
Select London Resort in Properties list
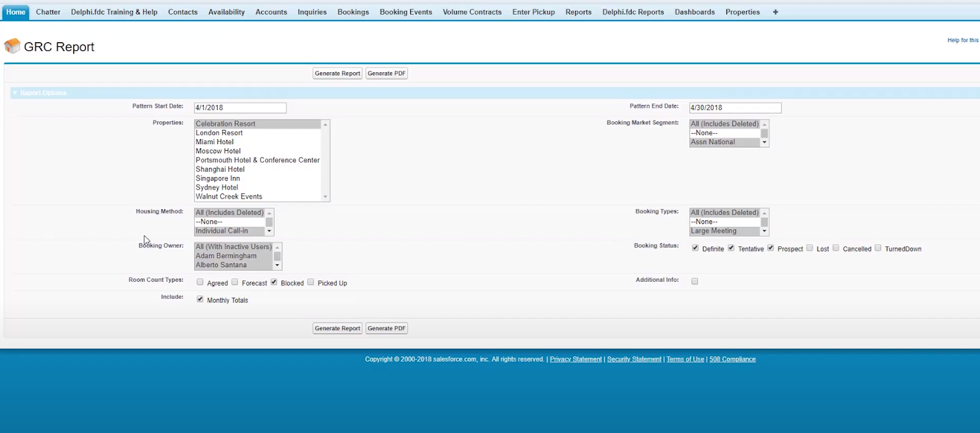(258, 133)
